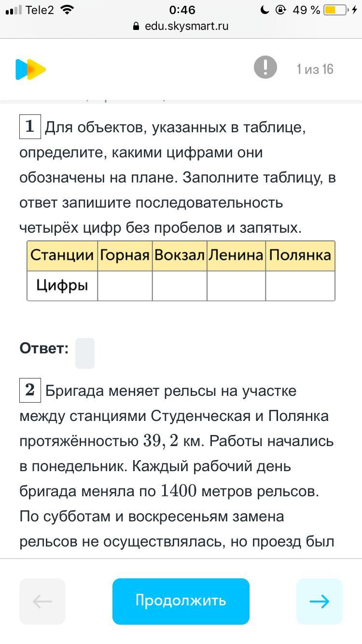
Task: Select the empty cell under 'Ленина'
Action: click(236, 286)
